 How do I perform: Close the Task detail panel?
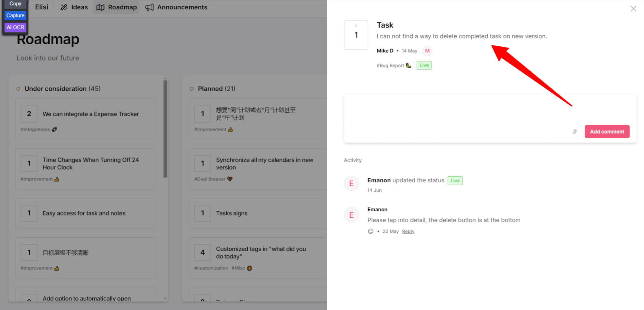633,9
